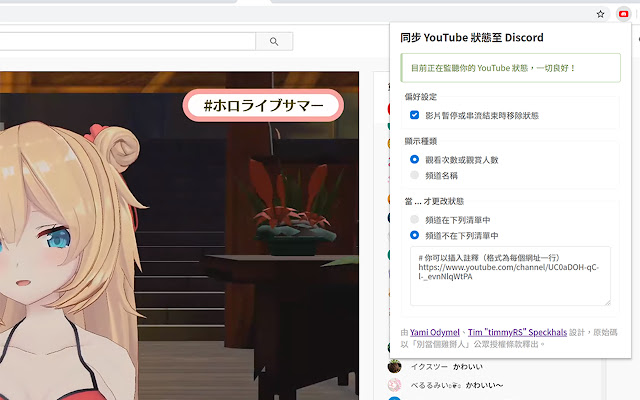640x400 pixels.
Task: Click the #ホロライブサマー hashtag badge
Action: (263, 105)
